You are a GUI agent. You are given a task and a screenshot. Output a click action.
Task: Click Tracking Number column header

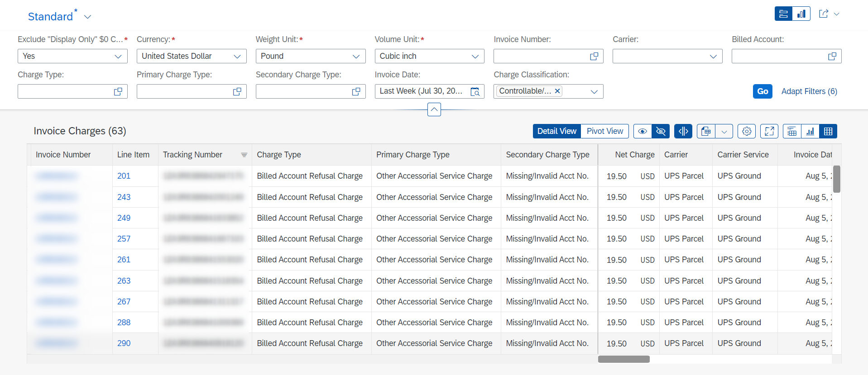click(x=205, y=155)
